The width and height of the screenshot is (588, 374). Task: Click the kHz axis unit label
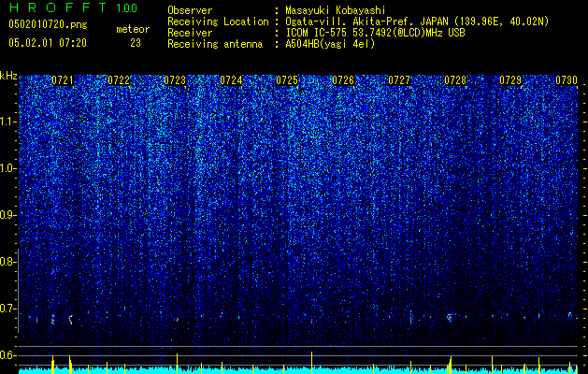click(8, 76)
